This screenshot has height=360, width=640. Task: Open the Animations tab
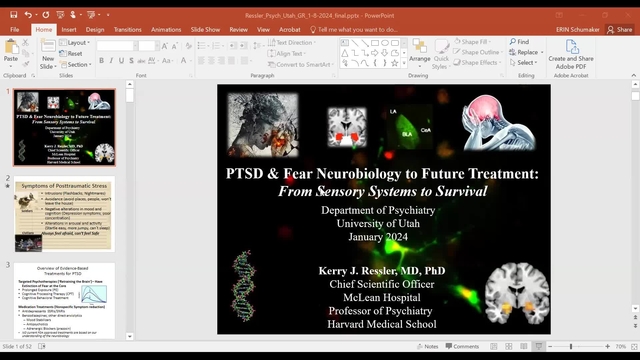click(x=166, y=29)
